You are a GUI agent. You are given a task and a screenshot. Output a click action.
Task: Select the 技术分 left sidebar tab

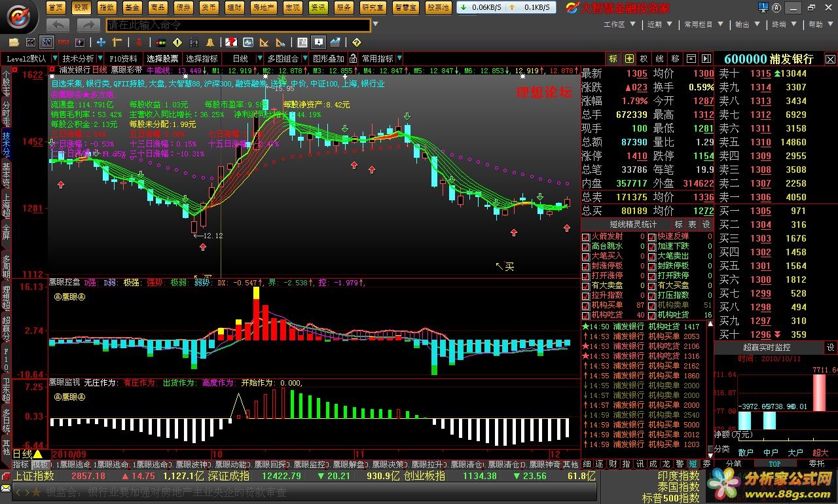point(6,144)
